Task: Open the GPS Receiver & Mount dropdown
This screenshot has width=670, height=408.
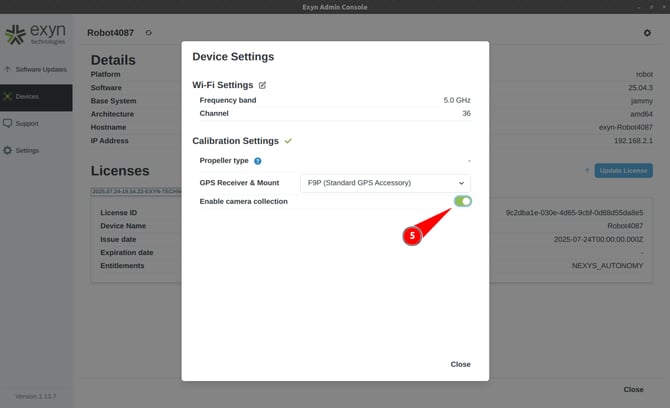Action: pyautogui.click(x=385, y=183)
